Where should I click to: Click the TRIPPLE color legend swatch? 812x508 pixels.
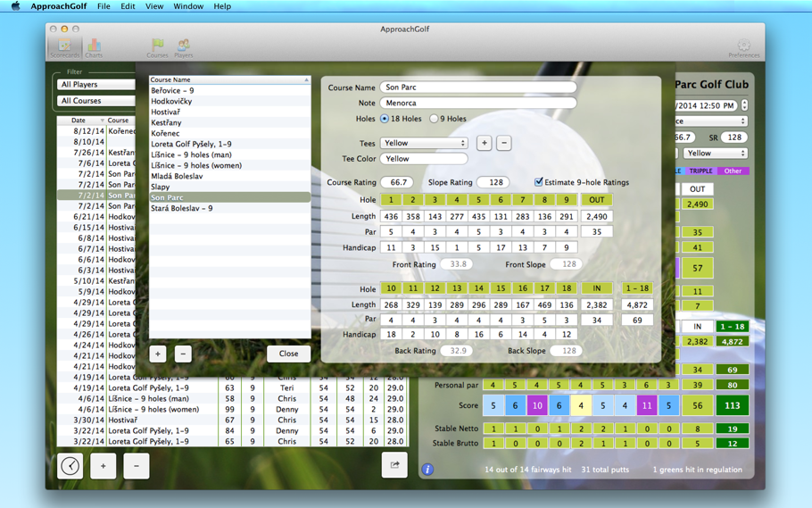(700, 171)
